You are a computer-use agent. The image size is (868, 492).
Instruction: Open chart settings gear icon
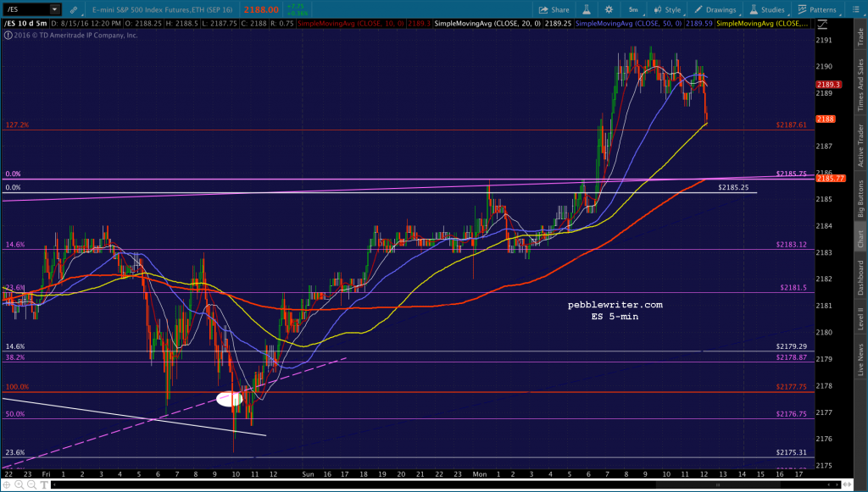point(609,9)
